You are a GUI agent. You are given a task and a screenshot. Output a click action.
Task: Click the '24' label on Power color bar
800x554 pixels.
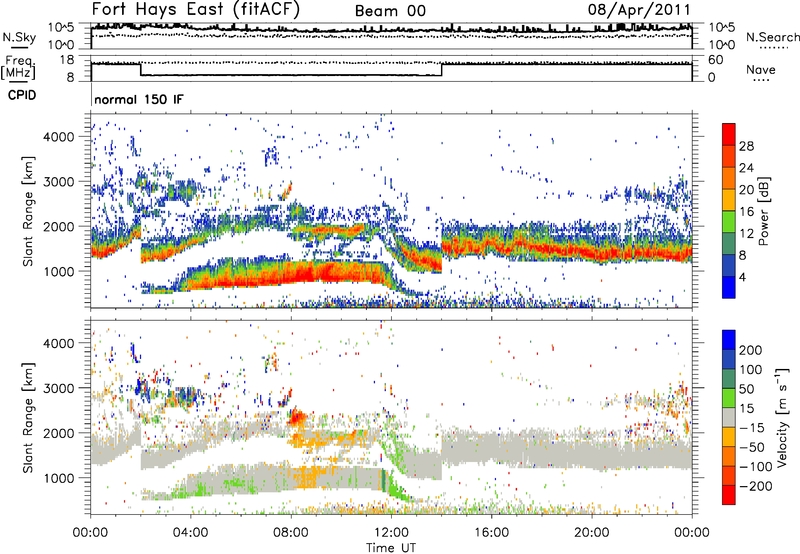746,168
